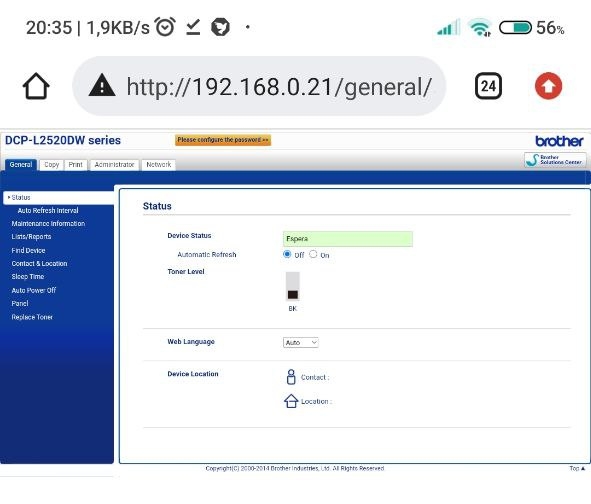Select Automatic Refresh Off radio button
The image size is (591, 504).
pyautogui.click(x=287, y=254)
